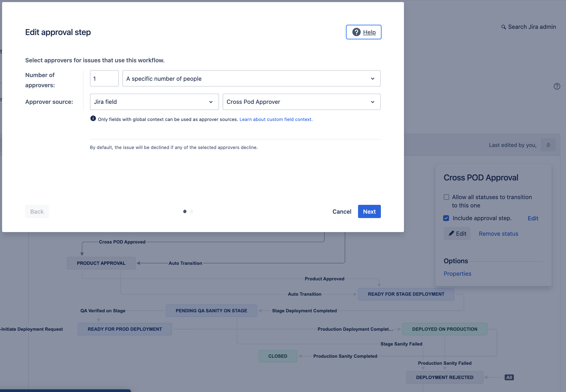Open contextual help from the question mark at screen edge
The image size is (566, 392).
tap(557, 86)
